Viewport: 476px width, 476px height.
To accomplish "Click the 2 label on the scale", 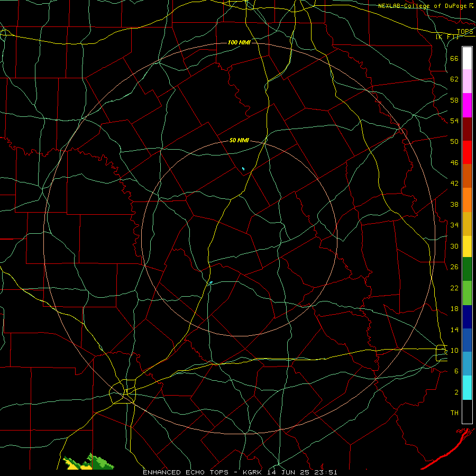I will [456, 392].
